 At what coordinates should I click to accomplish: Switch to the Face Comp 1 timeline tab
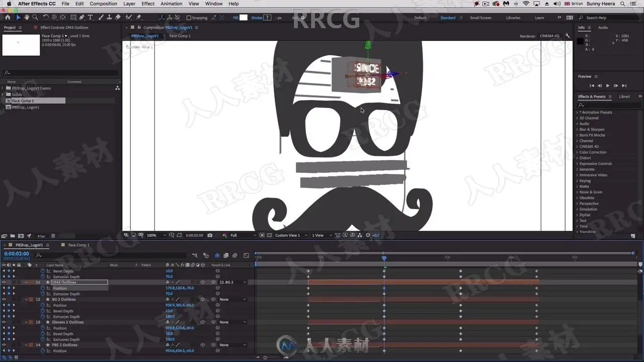(x=78, y=245)
